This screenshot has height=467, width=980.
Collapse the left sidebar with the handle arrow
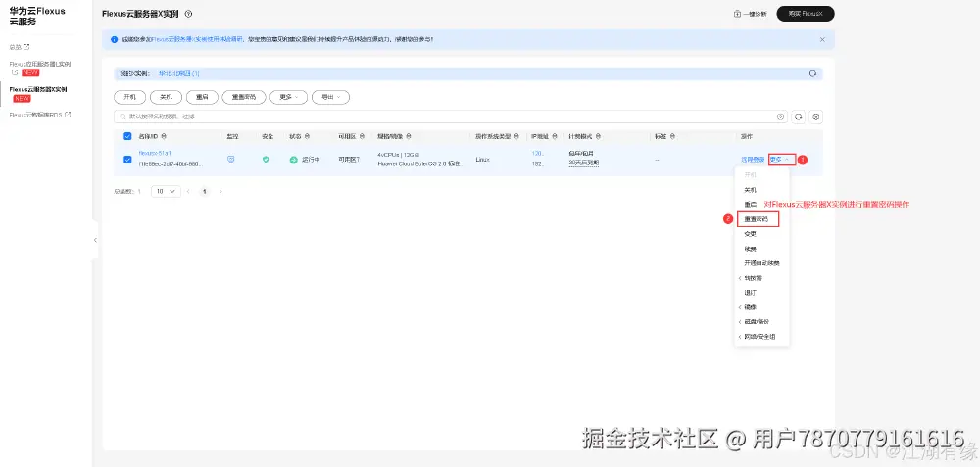point(95,240)
